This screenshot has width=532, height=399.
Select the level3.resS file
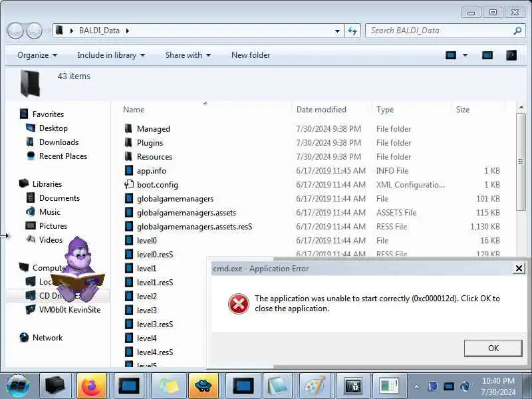coord(155,325)
